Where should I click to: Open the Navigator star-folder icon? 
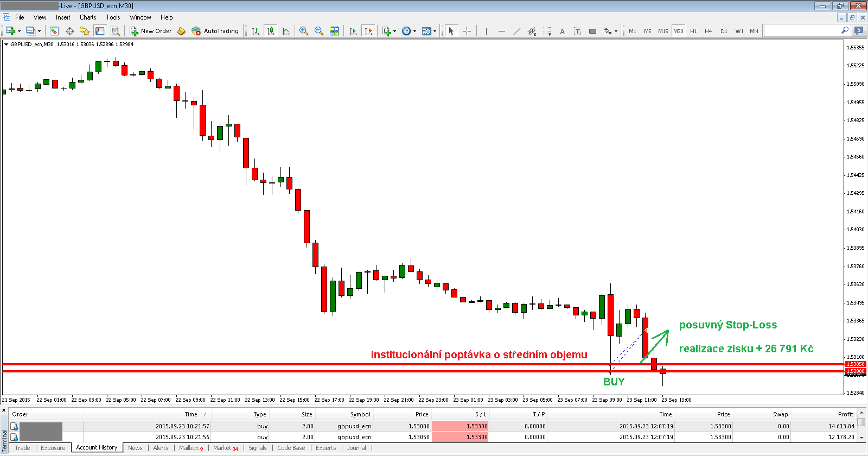tap(85, 31)
